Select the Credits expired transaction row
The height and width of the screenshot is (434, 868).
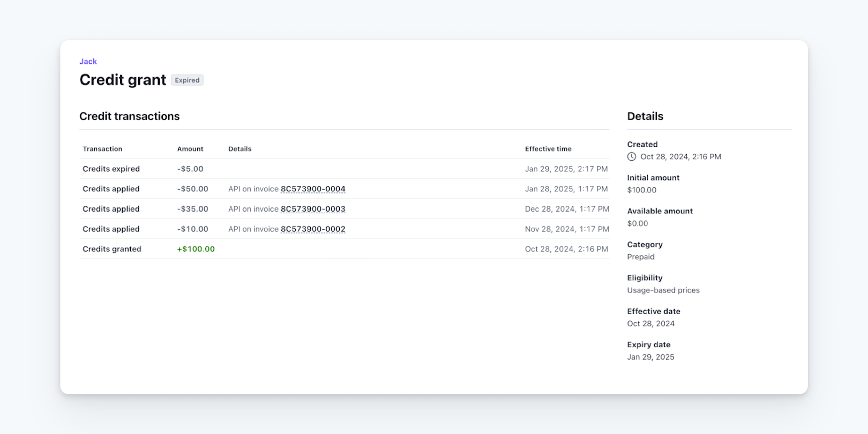pyautogui.click(x=111, y=169)
